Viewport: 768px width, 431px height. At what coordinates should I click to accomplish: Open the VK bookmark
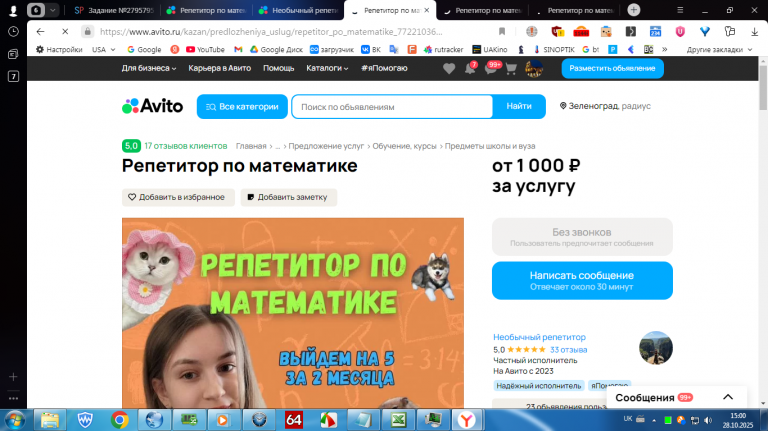pos(371,49)
